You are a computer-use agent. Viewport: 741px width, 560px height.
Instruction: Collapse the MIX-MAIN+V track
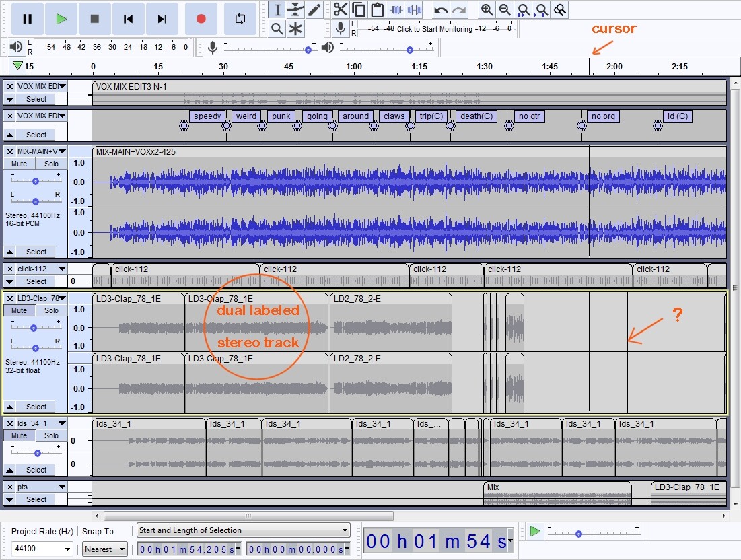coord(9,252)
